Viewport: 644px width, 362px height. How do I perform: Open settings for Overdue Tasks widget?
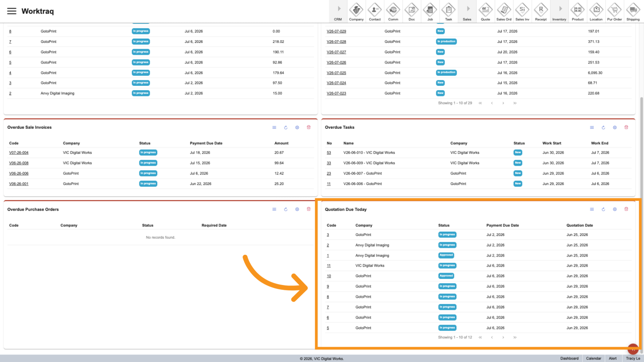click(615, 128)
